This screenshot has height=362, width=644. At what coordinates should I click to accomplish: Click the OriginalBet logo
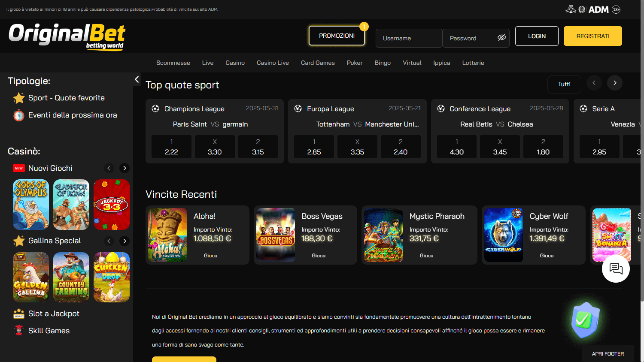[67, 36]
